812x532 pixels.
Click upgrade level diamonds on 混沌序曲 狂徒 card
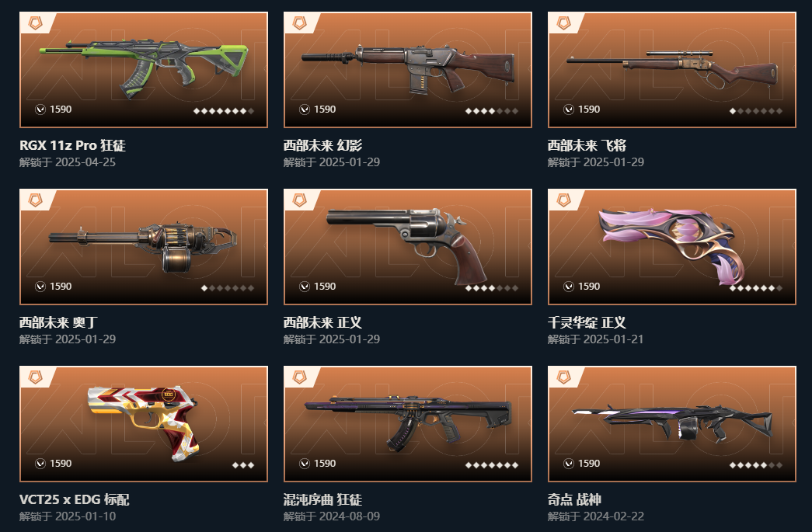[491, 465]
